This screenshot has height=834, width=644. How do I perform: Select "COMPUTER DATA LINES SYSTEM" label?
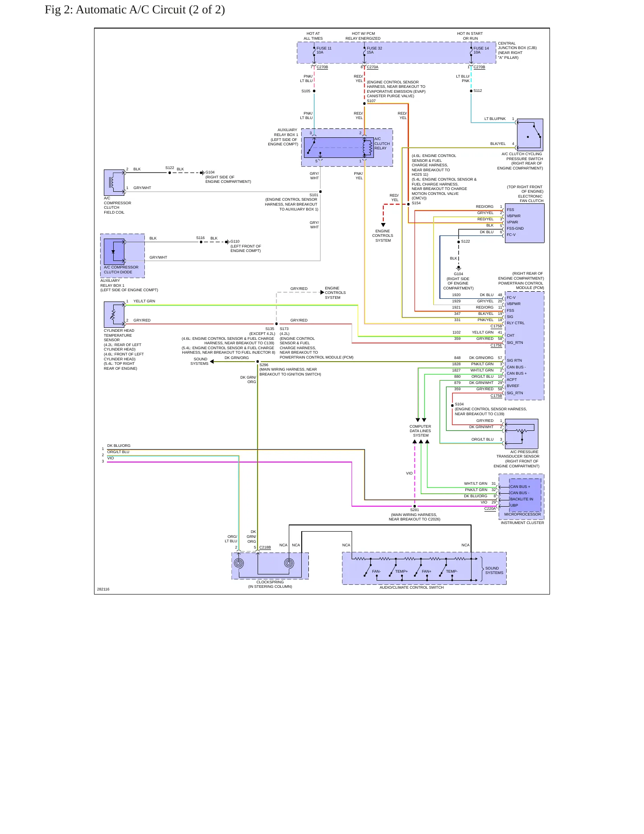420,431
